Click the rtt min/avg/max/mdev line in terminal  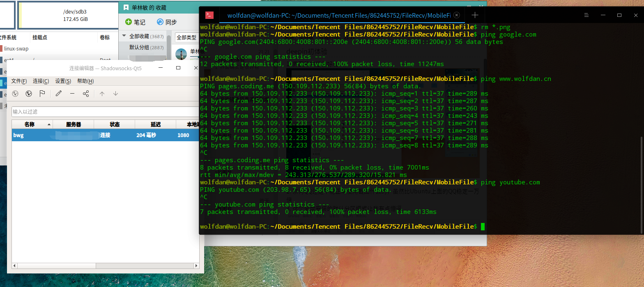304,175
